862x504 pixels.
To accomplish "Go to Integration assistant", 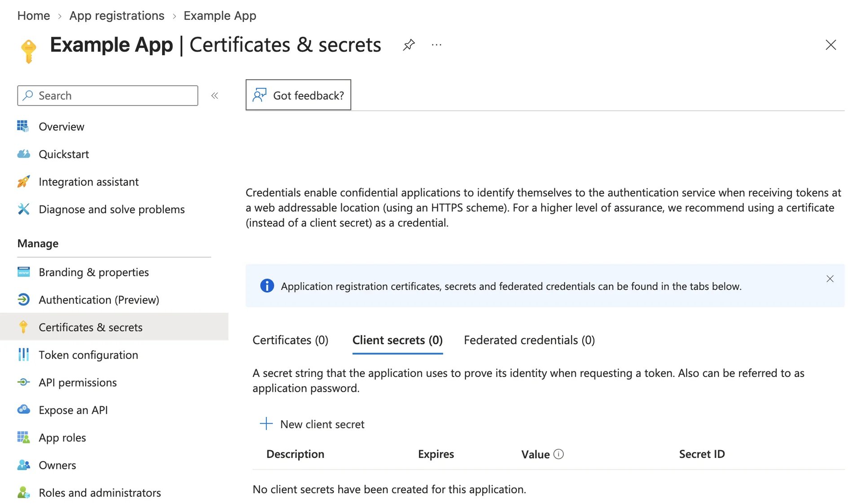I will tap(88, 182).
